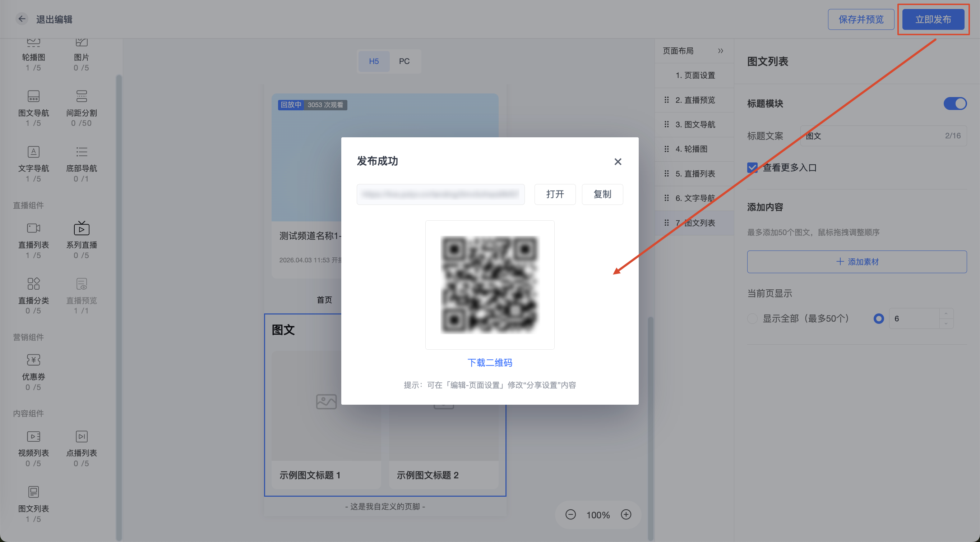Select 2. 直播预览 in layout list
Image resolution: width=980 pixels, height=542 pixels.
(694, 100)
